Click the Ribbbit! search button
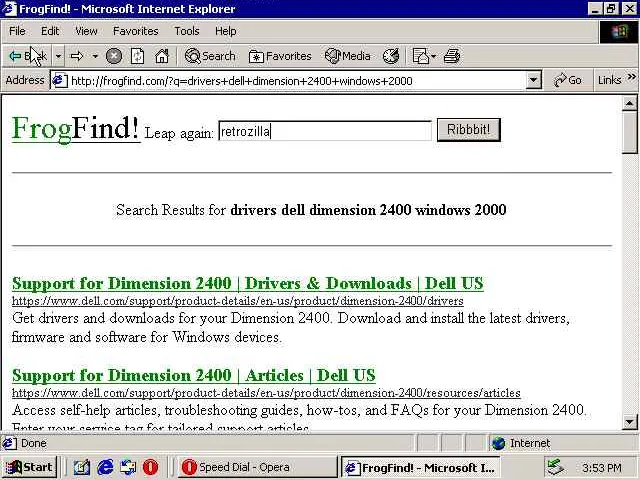Image resolution: width=640 pixels, height=480 pixels. (469, 130)
